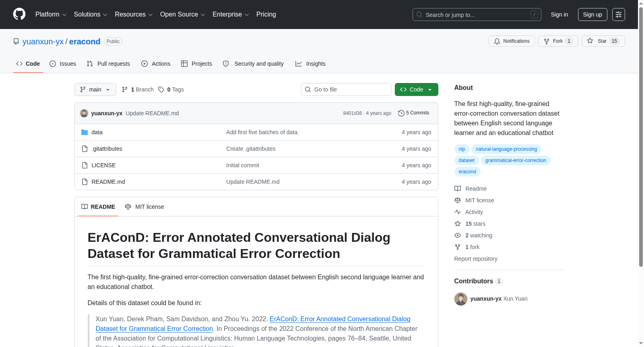
Task: Click the grammatical-error-correction topic tag
Action: tap(516, 160)
